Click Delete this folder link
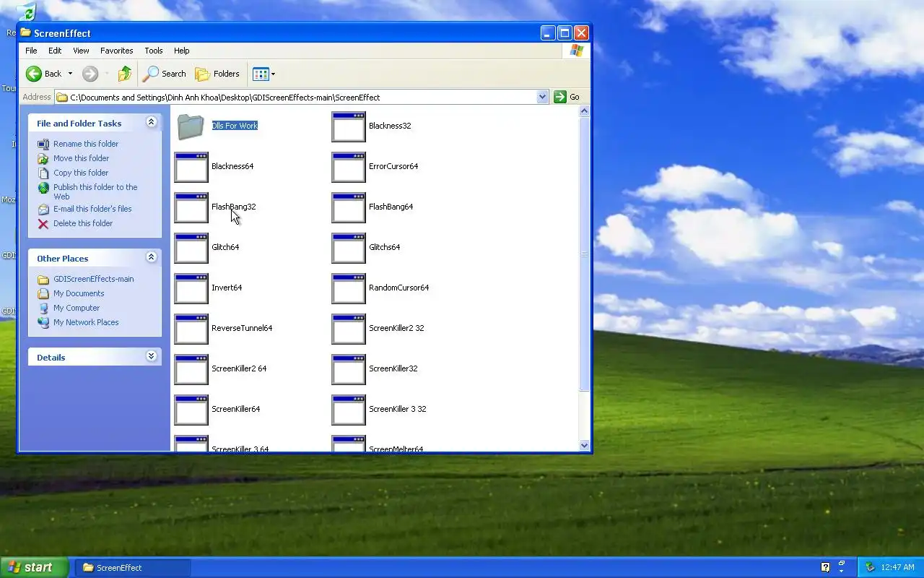This screenshot has width=924, height=578. click(83, 223)
